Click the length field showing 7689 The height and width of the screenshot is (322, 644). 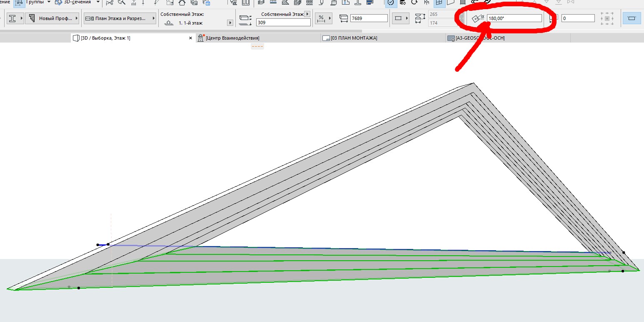click(x=369, y=18)
